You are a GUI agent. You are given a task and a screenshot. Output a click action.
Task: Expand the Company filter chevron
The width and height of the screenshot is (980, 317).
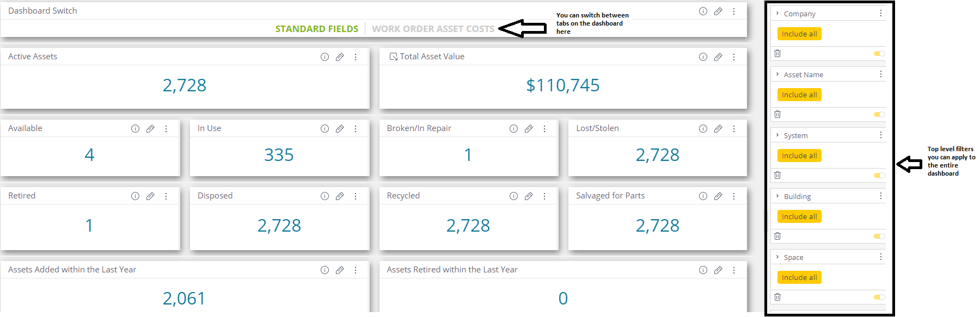(x=777, y=14)
